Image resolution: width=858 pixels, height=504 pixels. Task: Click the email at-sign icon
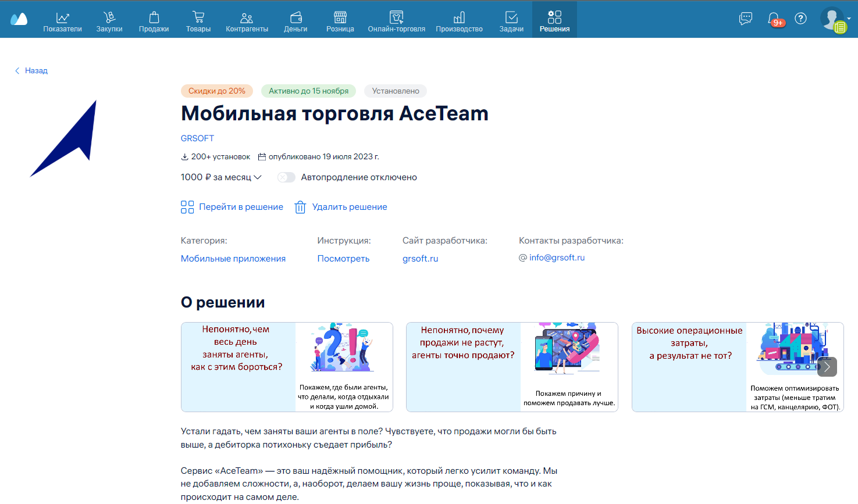click(x=523, y=258)
